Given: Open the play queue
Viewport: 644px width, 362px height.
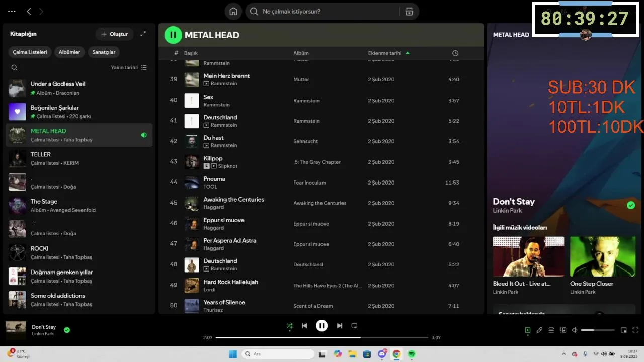Looking at the screenshot, I should pos(551,330).
